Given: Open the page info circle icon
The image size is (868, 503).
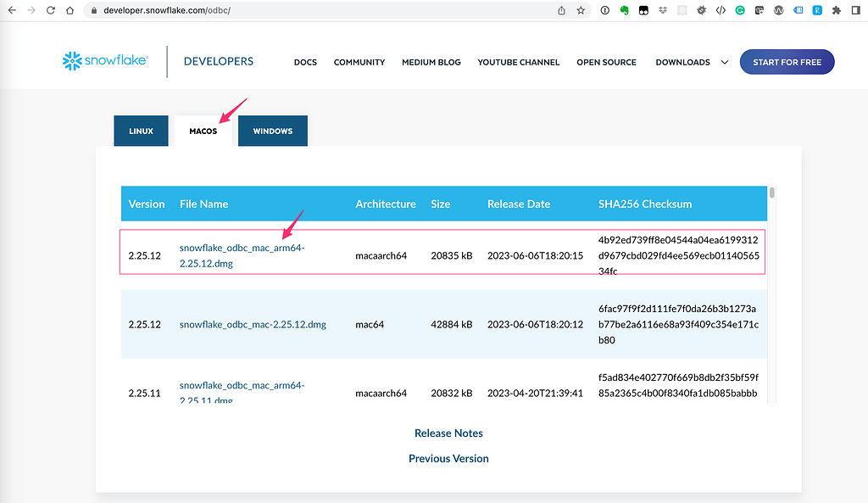Looking at the screenshot, I should pos(604,10).
